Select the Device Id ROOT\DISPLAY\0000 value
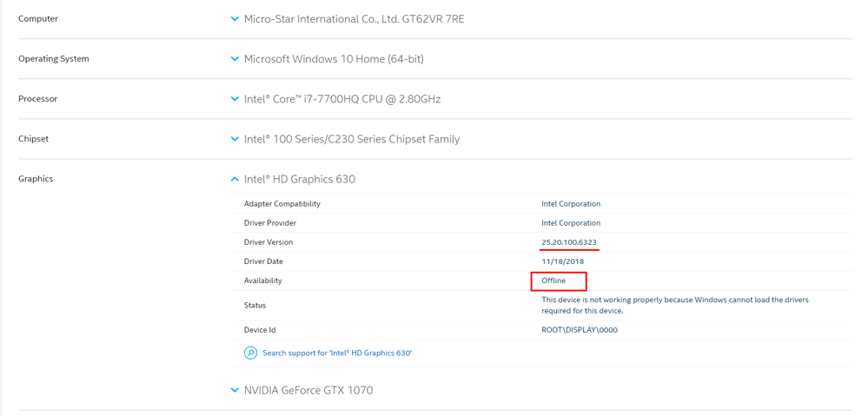The image size is (868, 416). tap(579, 330)
